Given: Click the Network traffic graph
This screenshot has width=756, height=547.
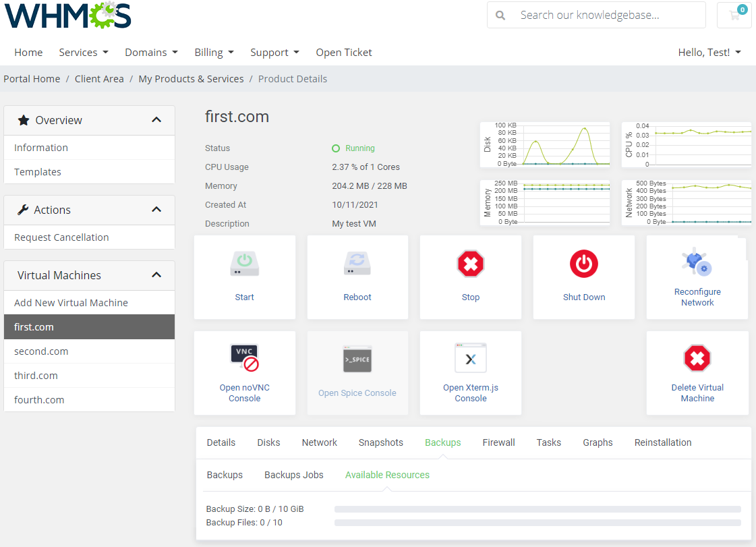Looking at the screenshot, I should coord(687,202).
